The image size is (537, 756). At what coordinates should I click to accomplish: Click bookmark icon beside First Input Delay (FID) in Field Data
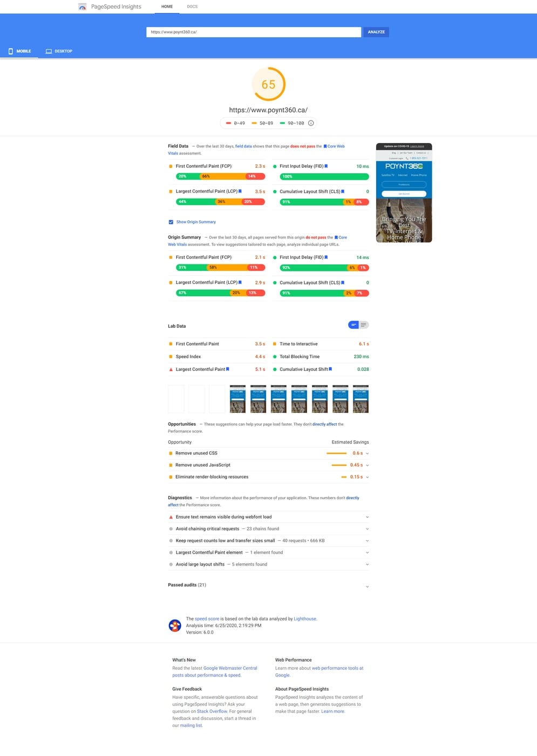click(x=326, y=166)
